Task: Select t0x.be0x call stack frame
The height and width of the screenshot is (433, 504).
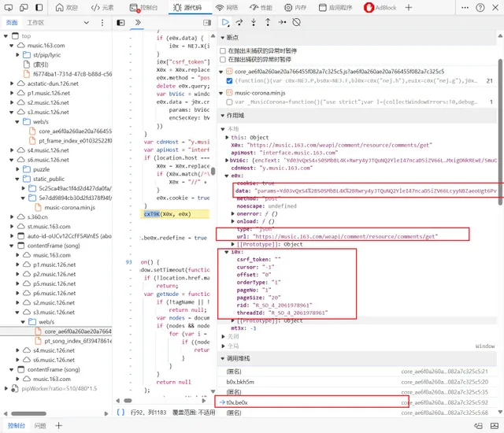Action: tap(356, 402)
